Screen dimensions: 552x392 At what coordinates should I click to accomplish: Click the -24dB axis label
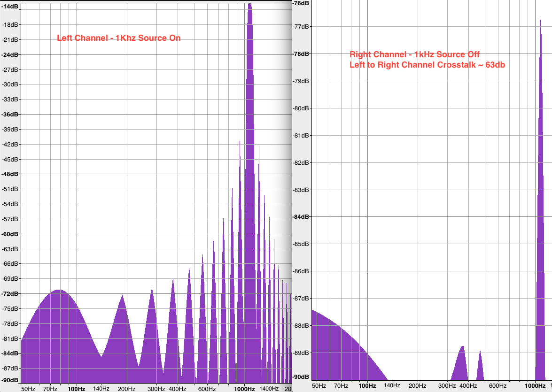click(x=10, y=54)
